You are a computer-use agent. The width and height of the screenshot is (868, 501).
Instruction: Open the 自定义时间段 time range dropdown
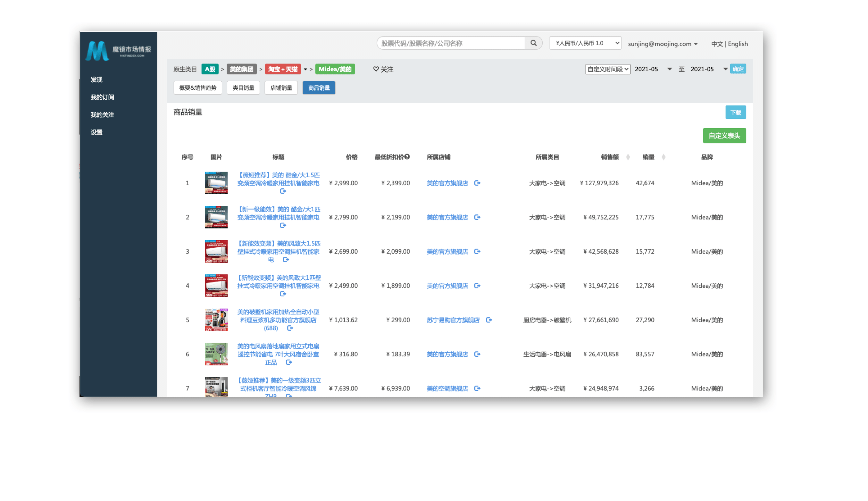[x=608, y=69]
